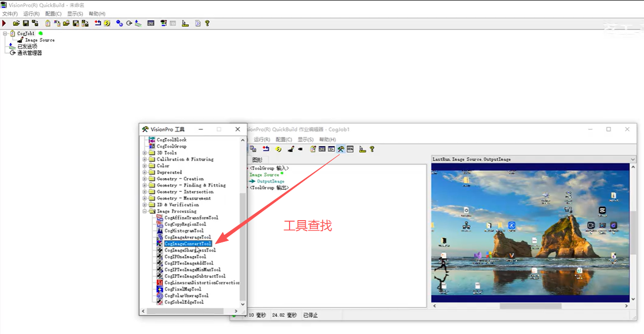
Task: Click the CogLinescanDistortionCorrection icon
Action: 160,282
